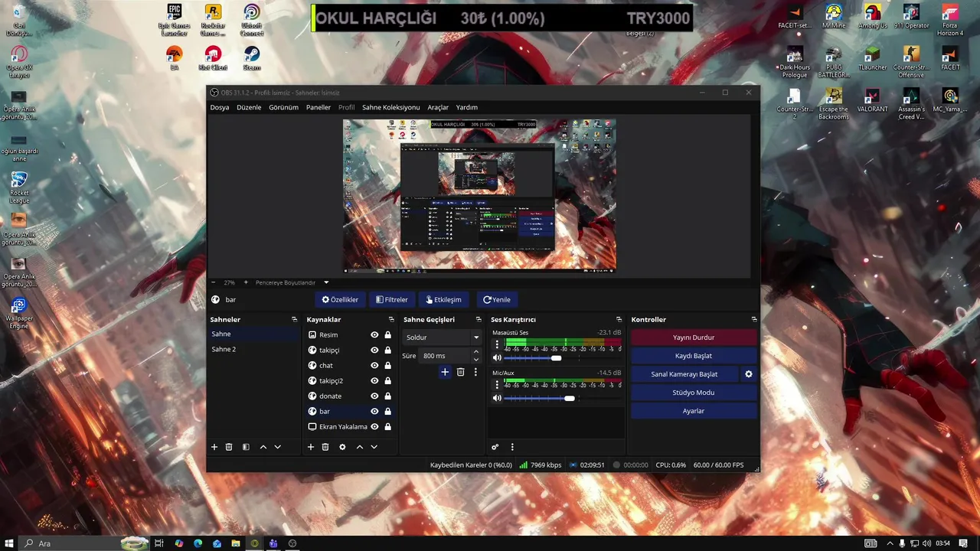Enable Stüdyo Modu
Viewport: 980px width, 551px height.
694,393
